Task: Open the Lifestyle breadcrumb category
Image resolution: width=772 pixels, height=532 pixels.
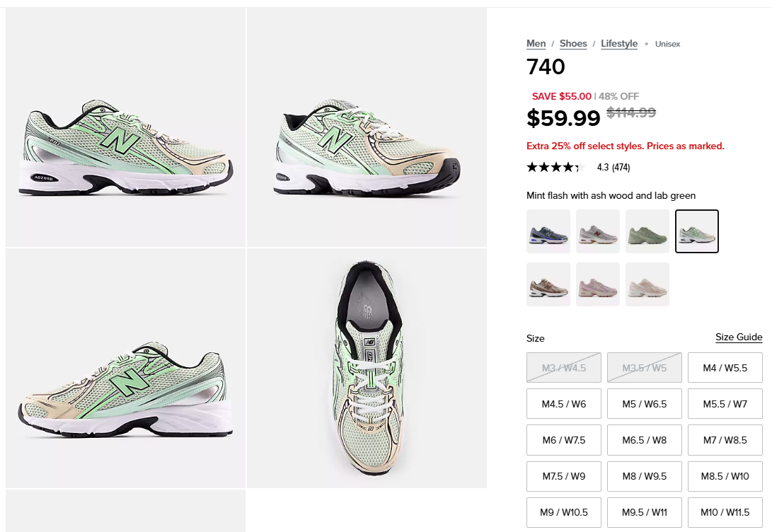Action: 619,44
